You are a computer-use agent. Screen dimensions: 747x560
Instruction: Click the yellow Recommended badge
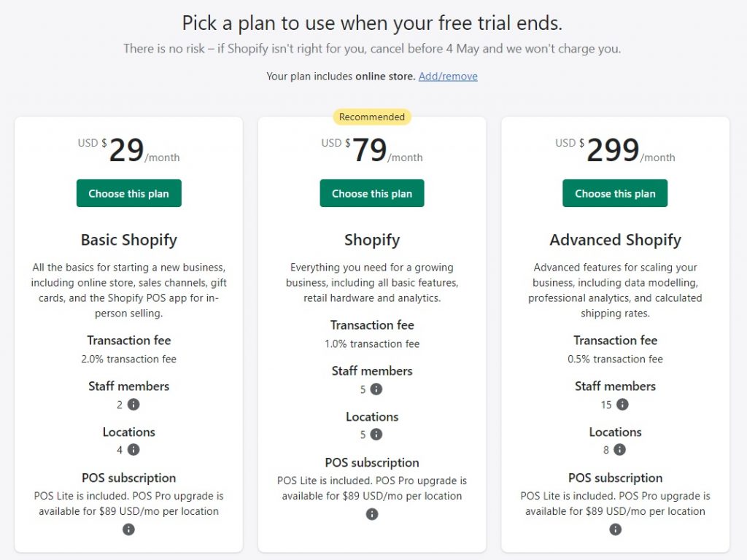tap(372, 117)
